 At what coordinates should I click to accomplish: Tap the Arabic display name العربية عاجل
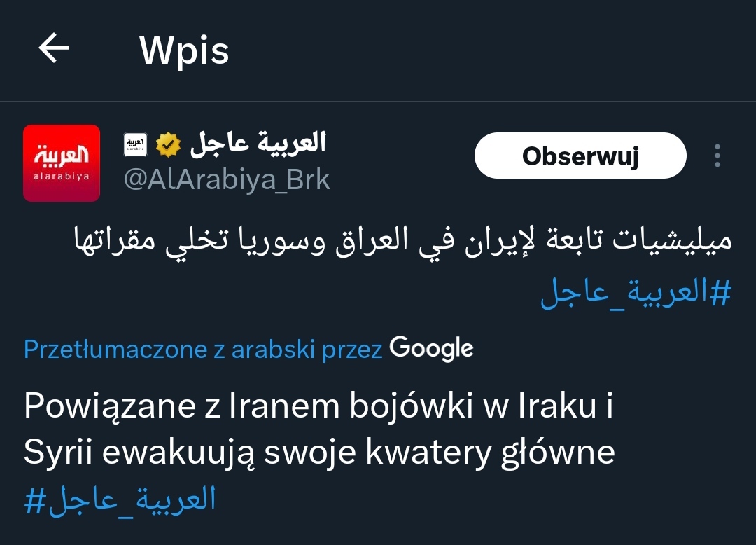click(x=258, y=144)
